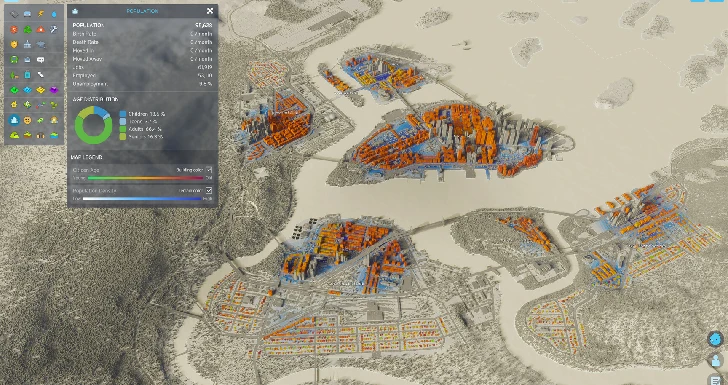Click the Population panel header icon
The width and height of the screenshot is (728, 385).
point(75,11)
